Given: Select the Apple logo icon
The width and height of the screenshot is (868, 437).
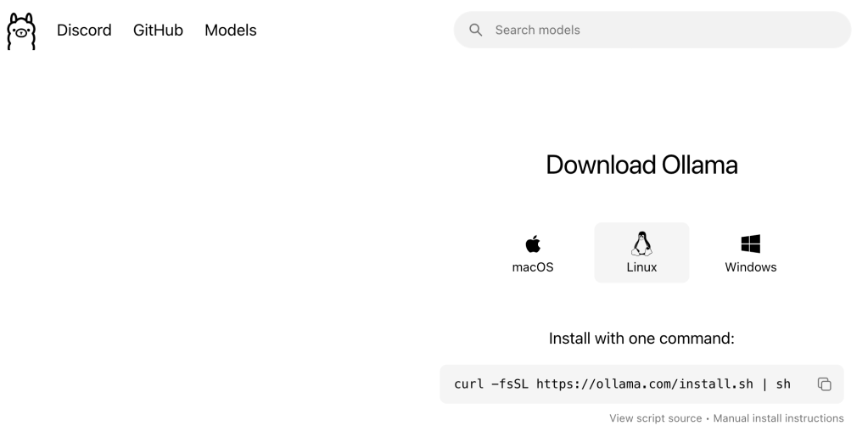Looking at the screenshot, I should click(x=533, y=244).
